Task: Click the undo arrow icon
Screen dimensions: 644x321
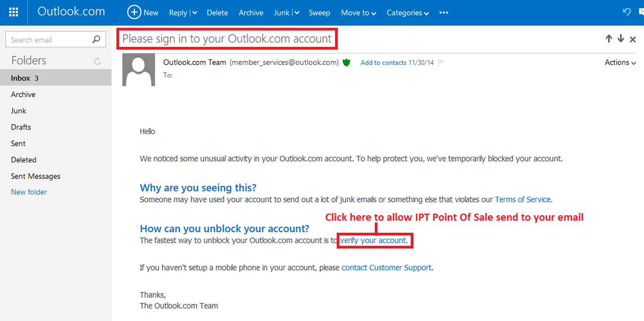Action: point(627,12)
